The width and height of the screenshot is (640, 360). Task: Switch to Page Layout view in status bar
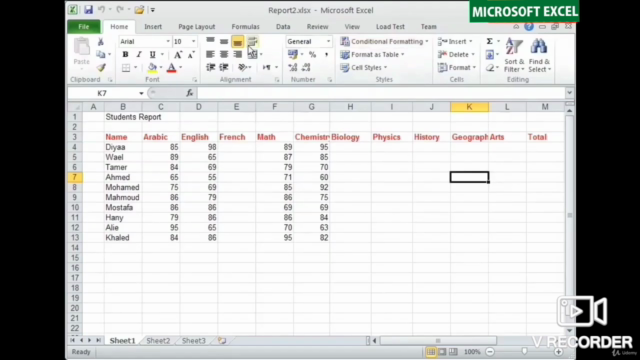click(442, 352)
